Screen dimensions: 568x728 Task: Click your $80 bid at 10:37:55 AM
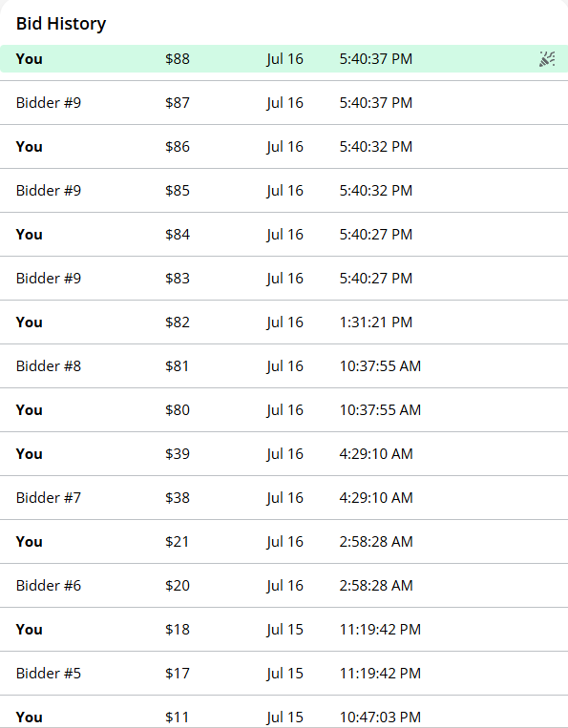click(284, 410)
